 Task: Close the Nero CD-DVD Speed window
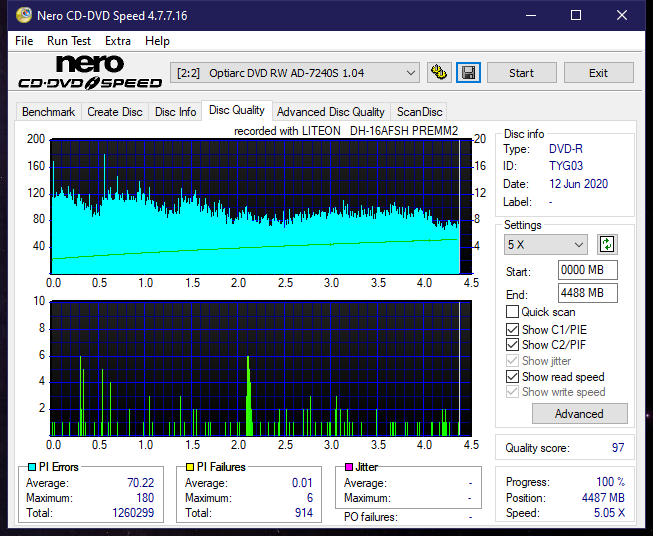(x=622, y=15)
